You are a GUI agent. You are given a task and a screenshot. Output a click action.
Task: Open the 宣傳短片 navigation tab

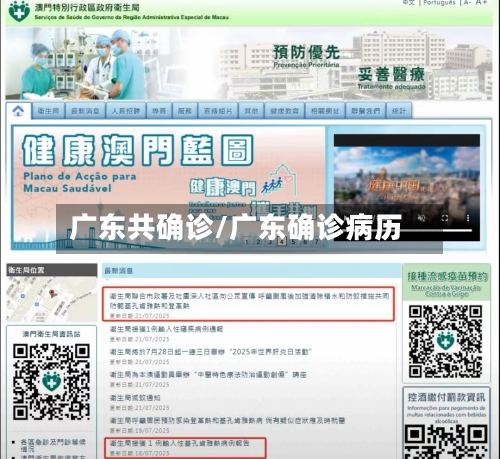point(218,111)
